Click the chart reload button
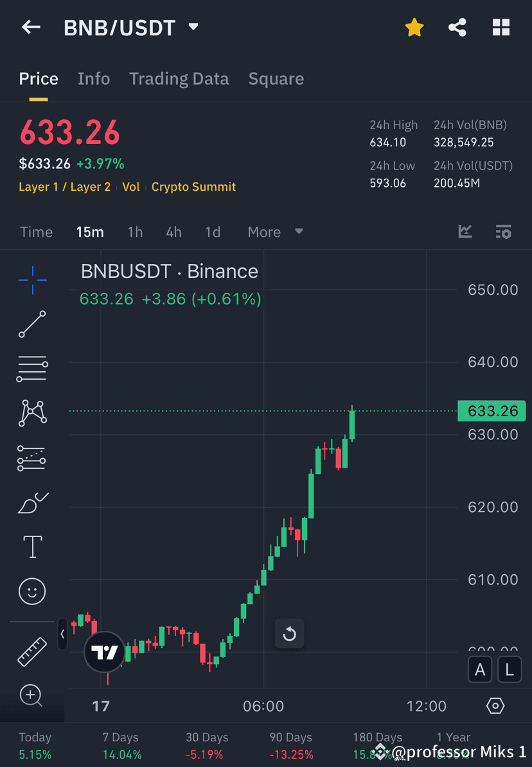The height and width of the screenshot is (767, 532). click(290, 633)
